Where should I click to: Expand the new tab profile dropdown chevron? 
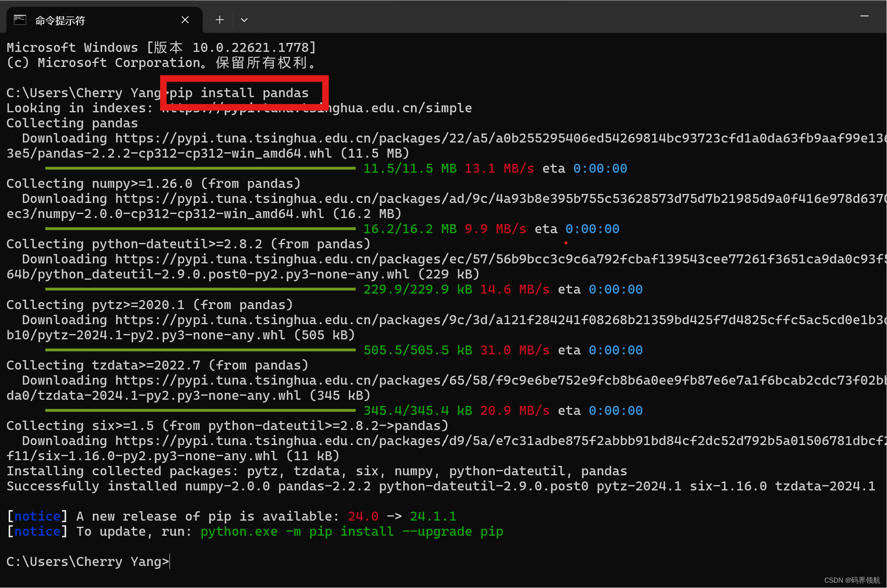[244, 20]
